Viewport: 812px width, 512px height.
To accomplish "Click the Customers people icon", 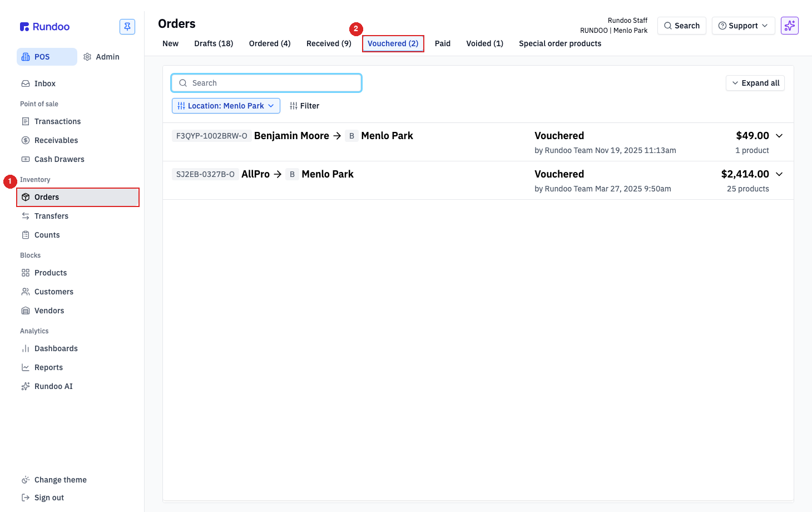I will point(26,292).
